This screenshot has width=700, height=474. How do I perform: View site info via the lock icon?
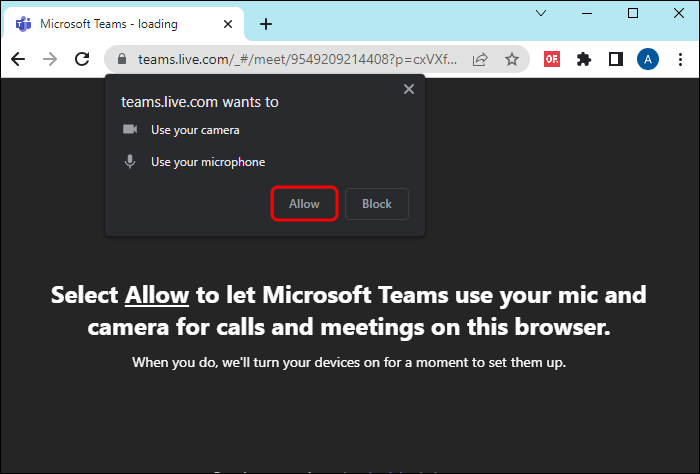tap(123, 59)
